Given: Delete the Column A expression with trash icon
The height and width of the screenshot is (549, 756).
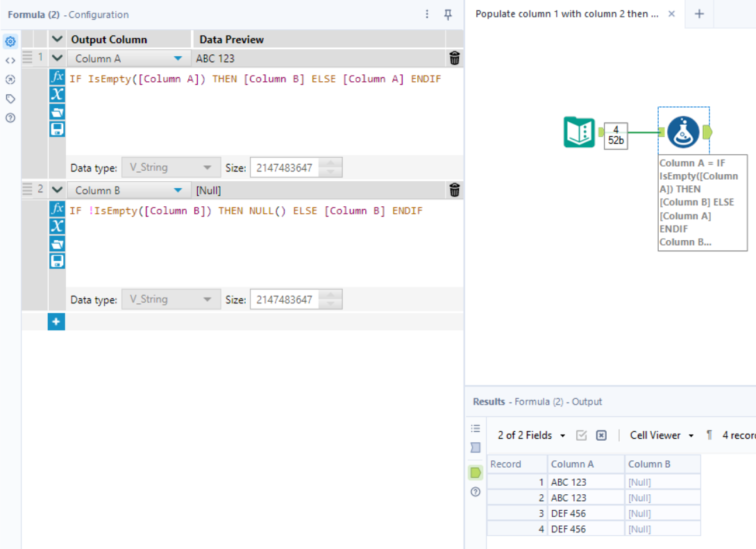Looking at the screenshot, I should click(455, 58).
